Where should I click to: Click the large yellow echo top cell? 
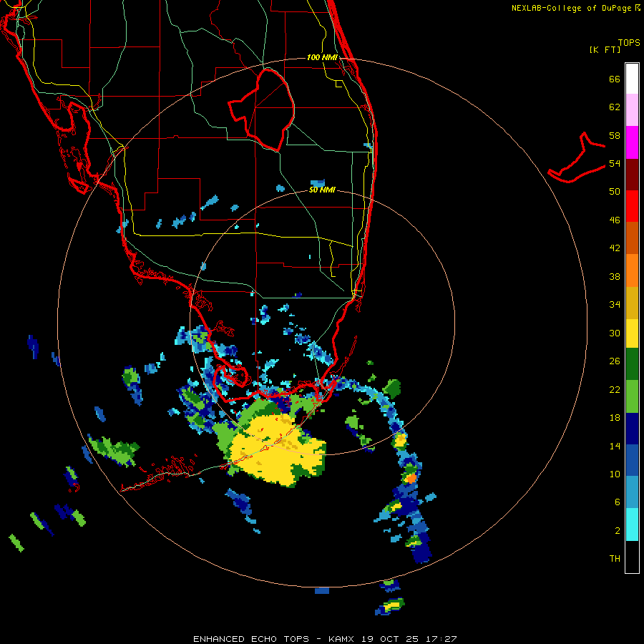tap(275, 452)
